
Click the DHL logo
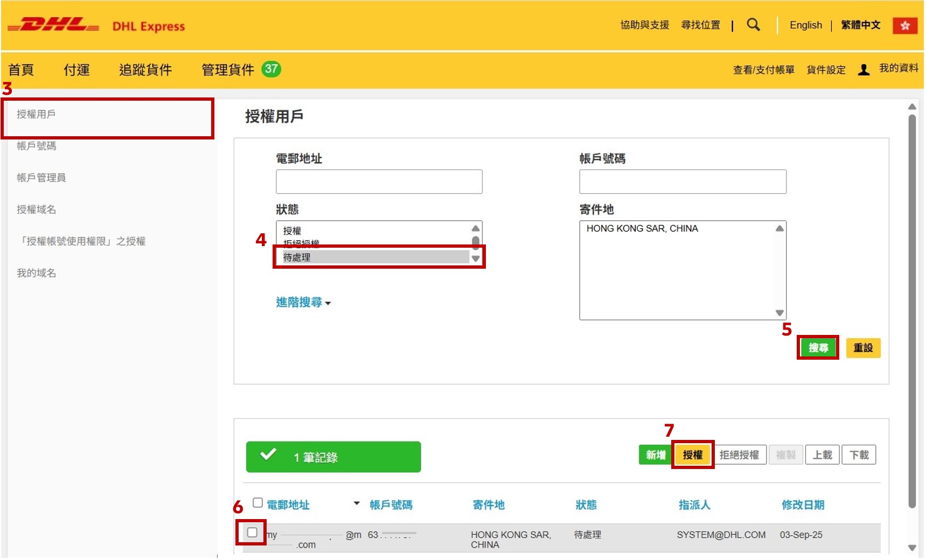tap(53, 25)
